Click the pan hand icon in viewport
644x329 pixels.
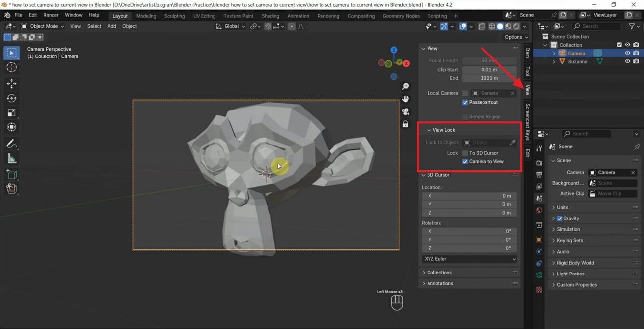(x=405, y=99)
